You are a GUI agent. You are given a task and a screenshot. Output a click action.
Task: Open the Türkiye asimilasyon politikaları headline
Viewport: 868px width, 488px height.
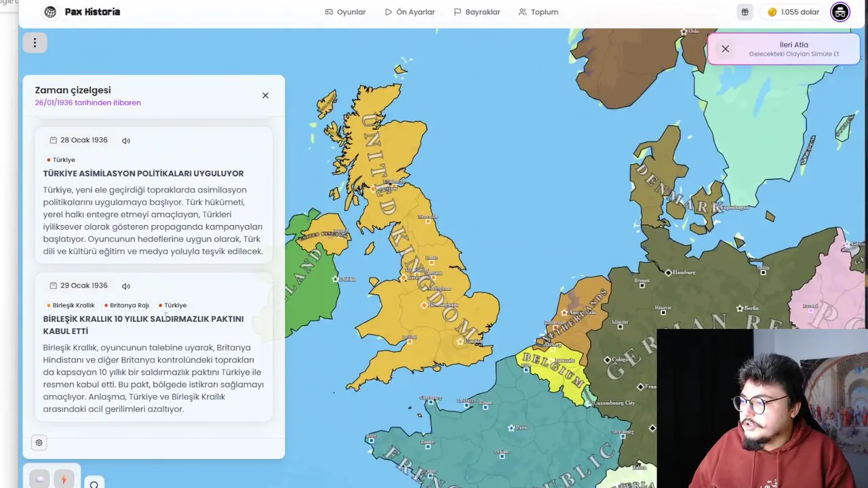[143, 174]
